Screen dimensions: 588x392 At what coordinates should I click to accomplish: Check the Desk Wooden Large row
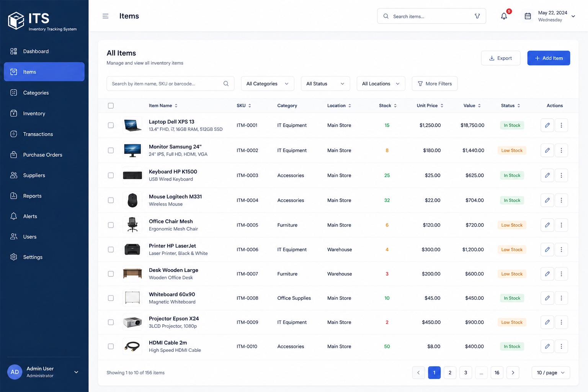111,274
